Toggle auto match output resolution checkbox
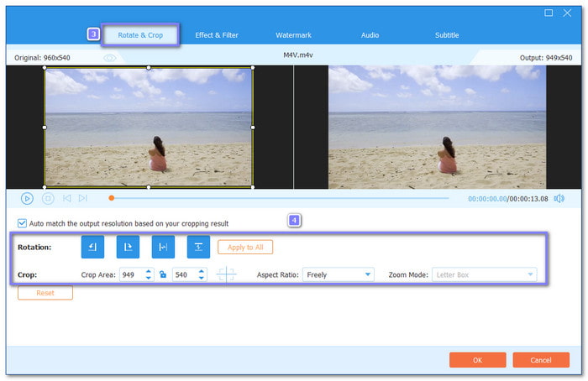Viewport: 588px width, 381px height. [x=22, y=223]
